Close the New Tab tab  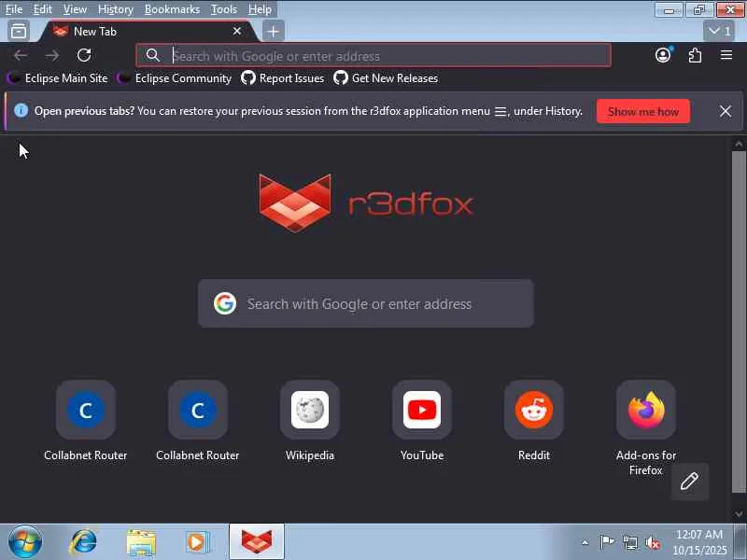click(237, 32)
